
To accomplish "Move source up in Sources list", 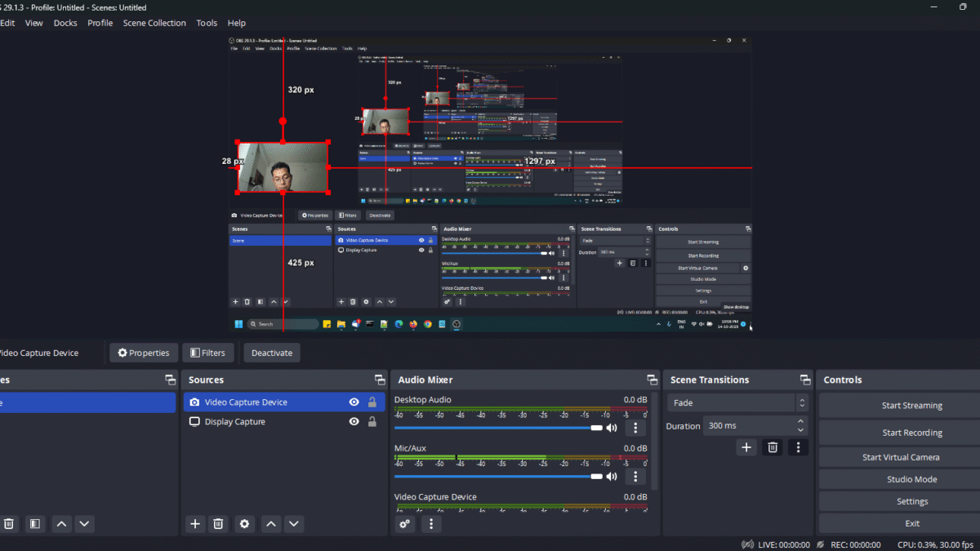I will (271, 524).
